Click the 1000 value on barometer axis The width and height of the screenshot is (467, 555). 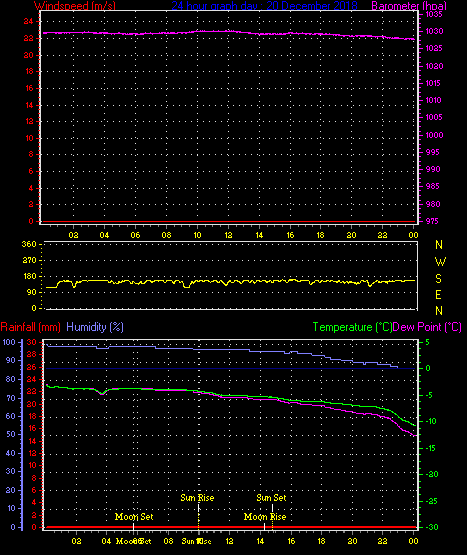point(434,135)
